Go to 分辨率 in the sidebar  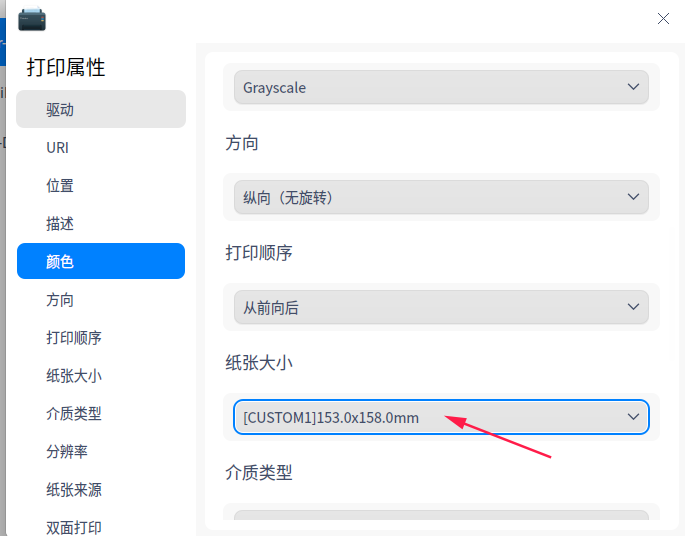pyautogui.click(x=101, y=451)
